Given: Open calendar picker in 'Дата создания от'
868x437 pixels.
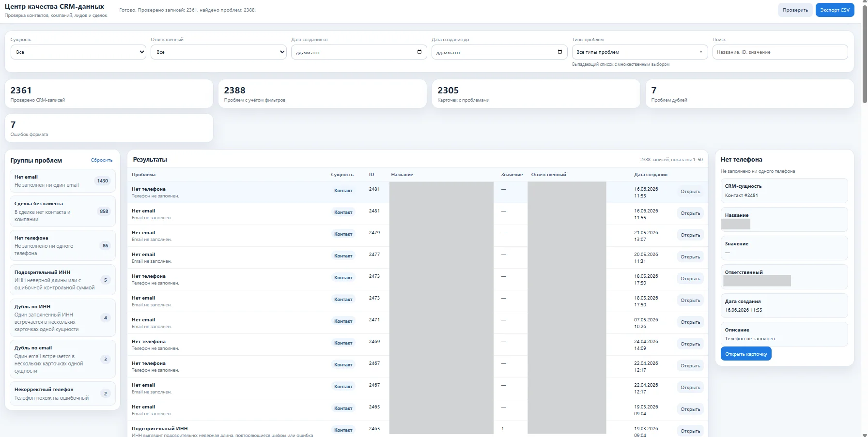Looking at the screenshot, I should 419,52.
